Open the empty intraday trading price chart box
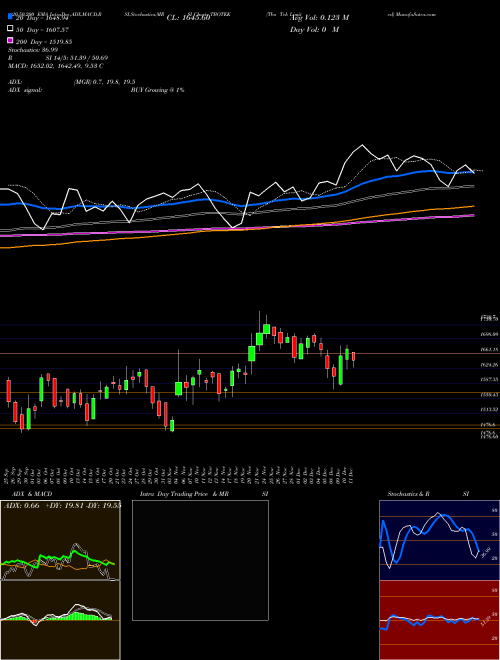Screen dimensions: 500x660 pos(200,560)
